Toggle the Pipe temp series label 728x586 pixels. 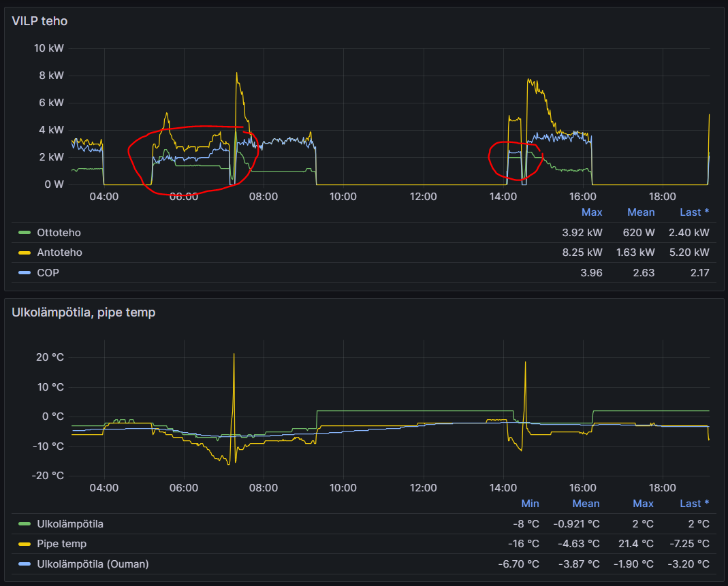61,544
